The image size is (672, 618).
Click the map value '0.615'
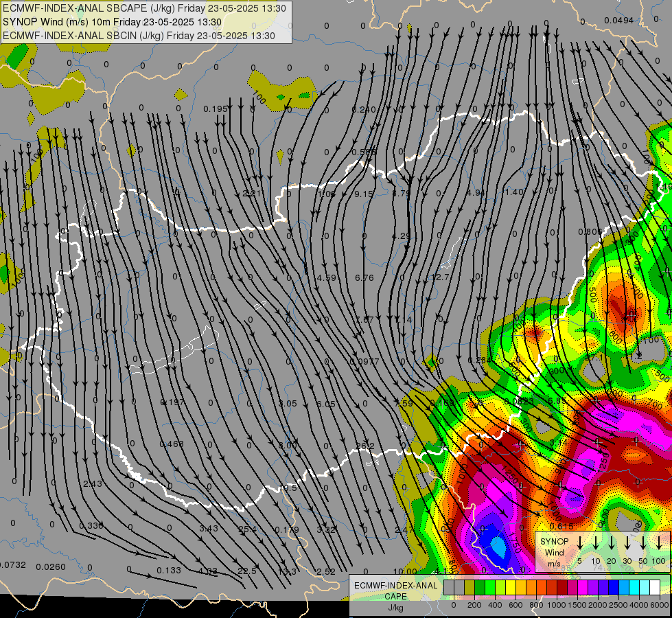coord(561,526)
